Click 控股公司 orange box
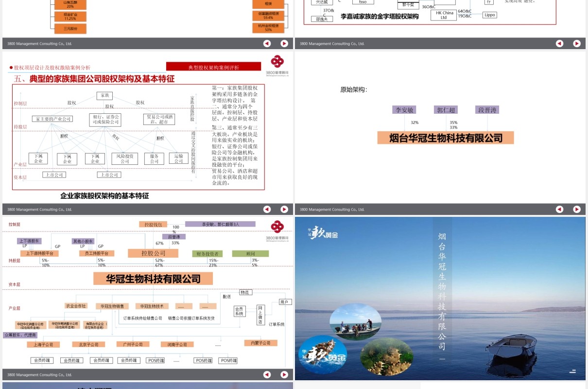588x389 pixels. [153, 253]
